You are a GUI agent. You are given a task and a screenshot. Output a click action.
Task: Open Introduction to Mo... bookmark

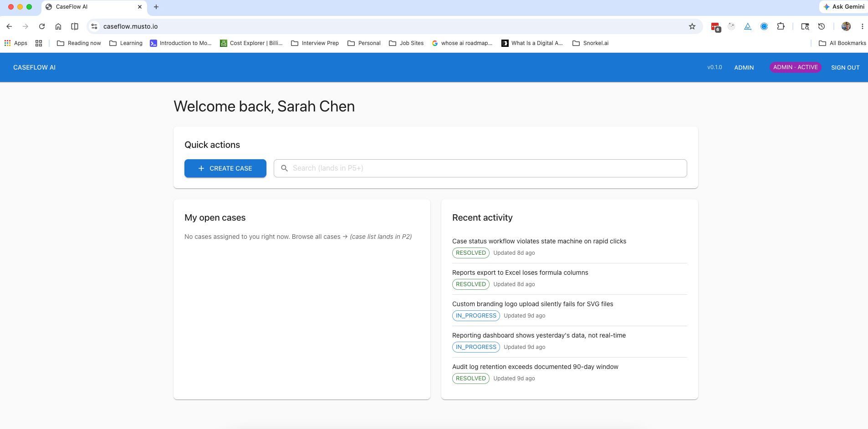tap(181, 43)
